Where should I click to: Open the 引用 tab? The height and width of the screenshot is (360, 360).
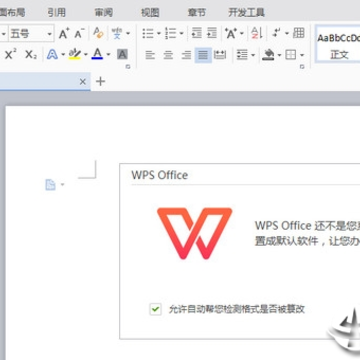pos(57,13)
